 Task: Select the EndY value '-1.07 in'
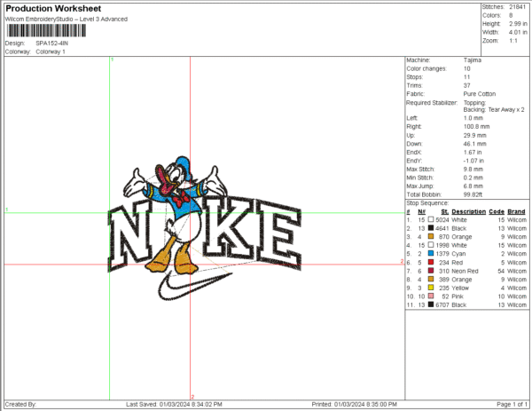pos(473,161)
